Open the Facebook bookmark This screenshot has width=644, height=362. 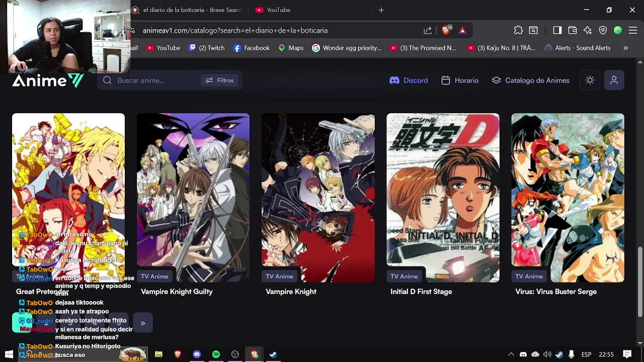point(251,48)
